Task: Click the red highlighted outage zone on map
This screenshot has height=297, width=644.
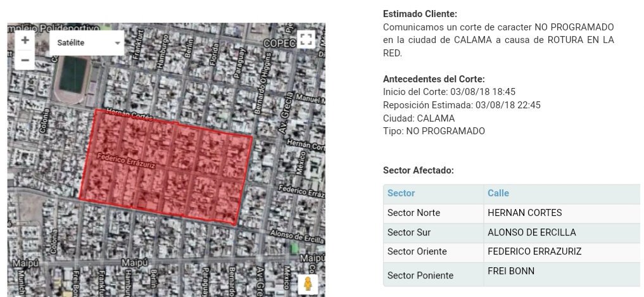Action: [x=166, y=168]
